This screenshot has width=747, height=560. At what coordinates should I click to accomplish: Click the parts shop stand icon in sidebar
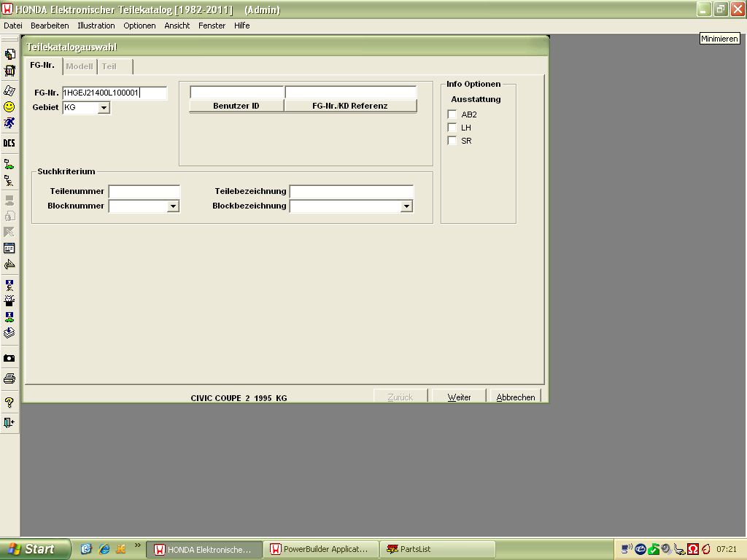(x=9, y=71)
